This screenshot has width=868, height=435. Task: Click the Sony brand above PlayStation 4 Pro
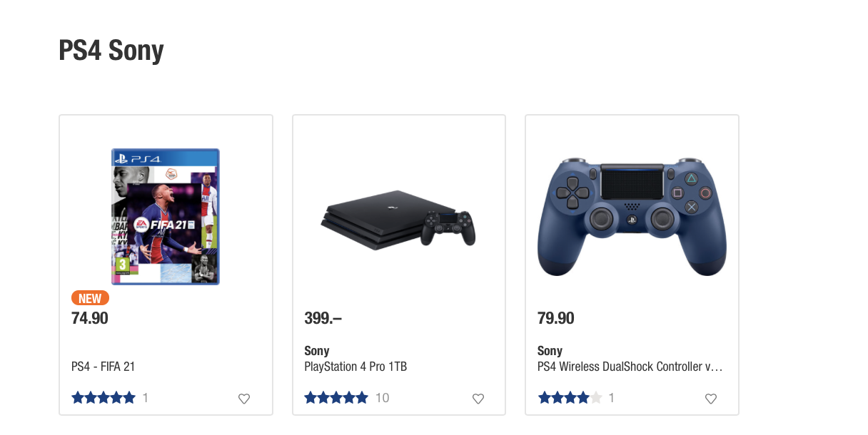317,351
